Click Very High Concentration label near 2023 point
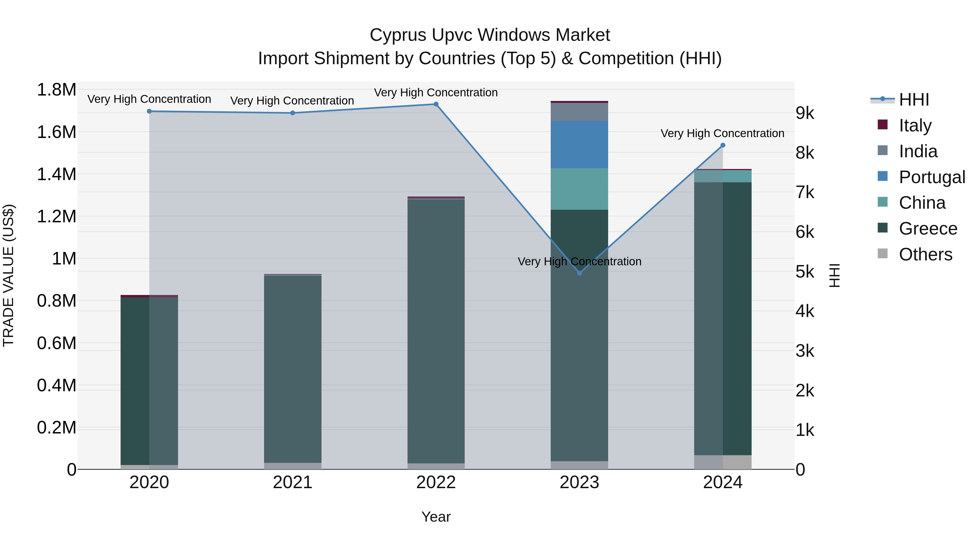 coord(579,261)
